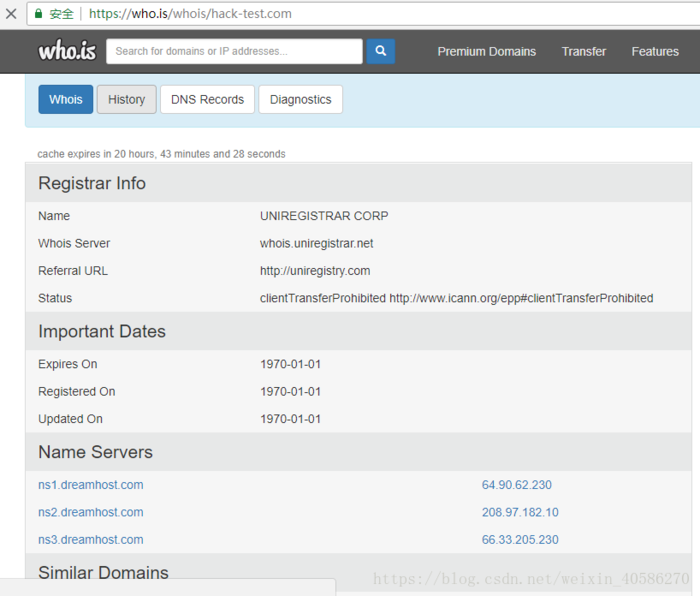Open ns1.dreamhost.com name server link
This screenshot has width=700, height=596.
coord(91,485)
